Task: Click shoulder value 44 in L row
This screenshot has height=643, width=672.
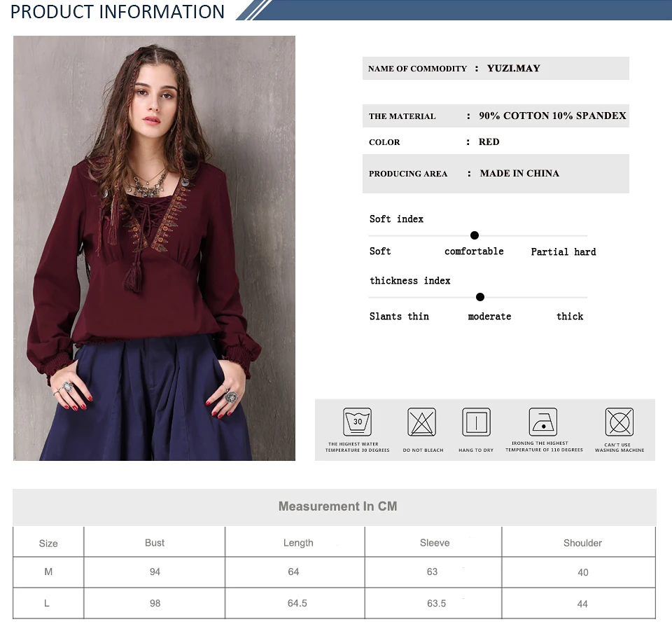Action: coord(582,604)
